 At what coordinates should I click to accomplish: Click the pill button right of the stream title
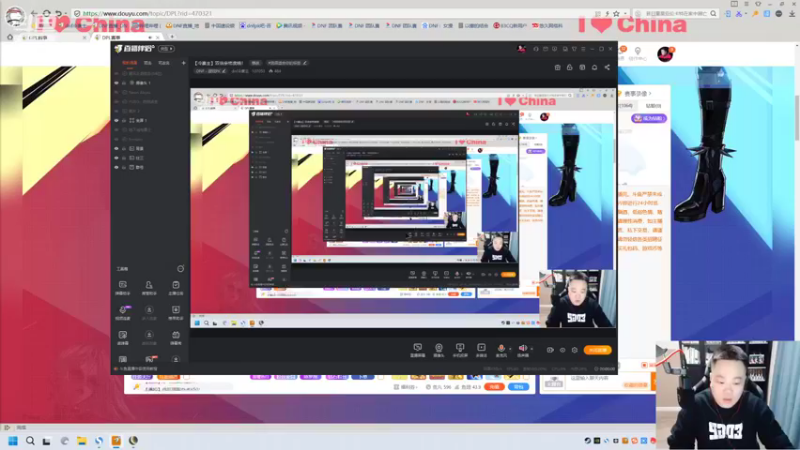(256, 63)
